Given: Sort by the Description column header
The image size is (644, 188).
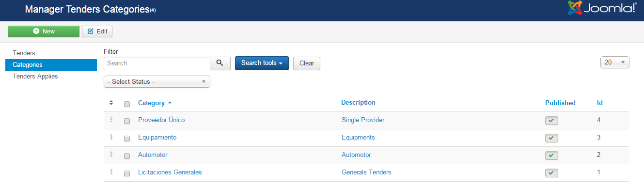Looking at the screenshot, I should coord(358,102).
